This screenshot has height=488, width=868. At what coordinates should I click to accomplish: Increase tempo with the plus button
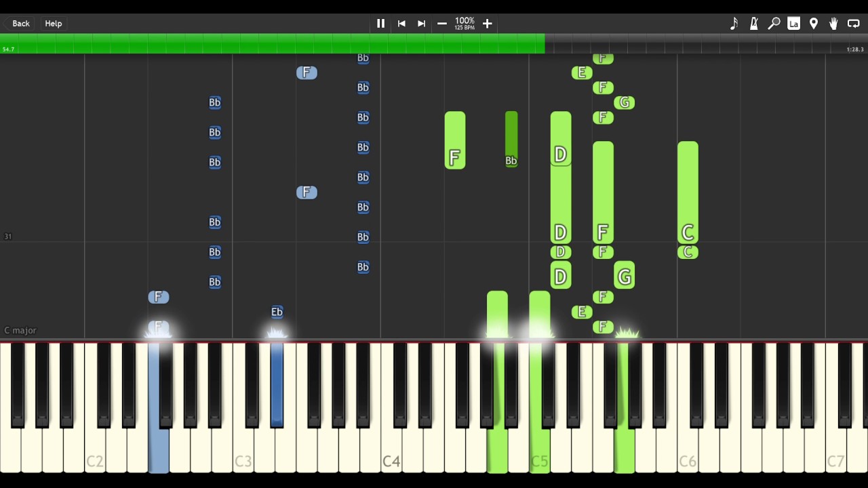(x=487, y=24)
